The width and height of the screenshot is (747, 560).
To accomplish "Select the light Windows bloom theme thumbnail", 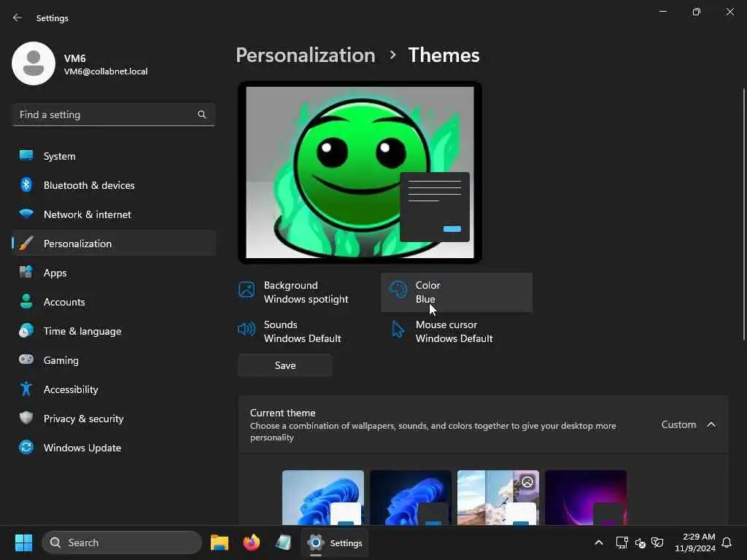I will (x=323, y=497).
